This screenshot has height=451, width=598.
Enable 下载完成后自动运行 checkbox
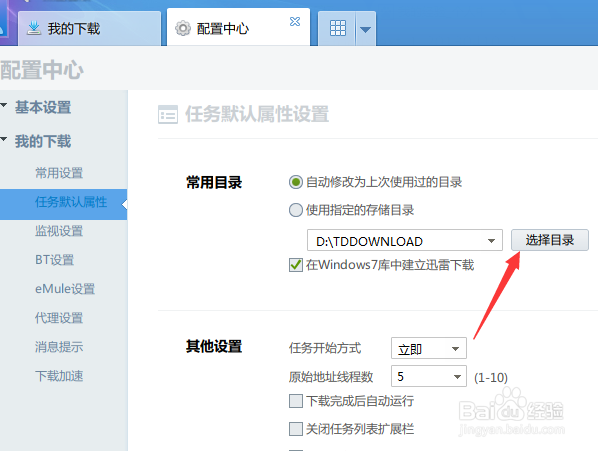296,401
